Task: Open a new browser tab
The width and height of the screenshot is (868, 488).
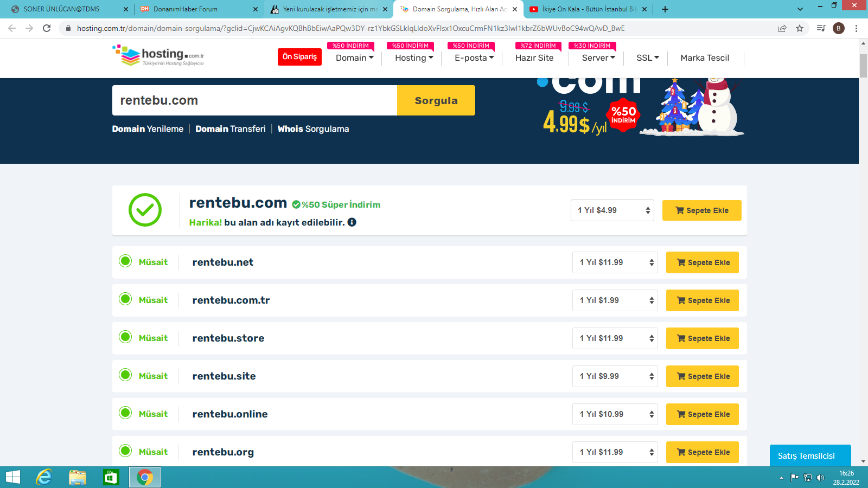Action: pos(665,9)
